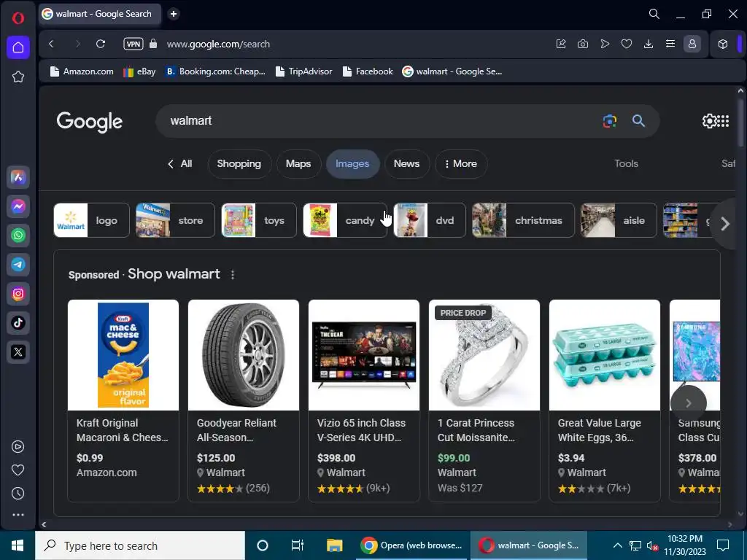Open the Google apps grid
Image resolution: width=747 pixels, height=560 pixels.
pos(723,121)
